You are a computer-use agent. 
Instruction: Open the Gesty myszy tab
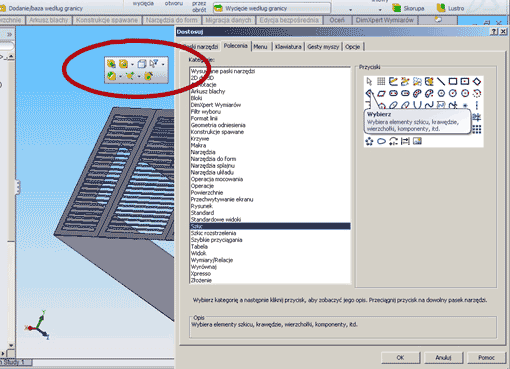323,47
